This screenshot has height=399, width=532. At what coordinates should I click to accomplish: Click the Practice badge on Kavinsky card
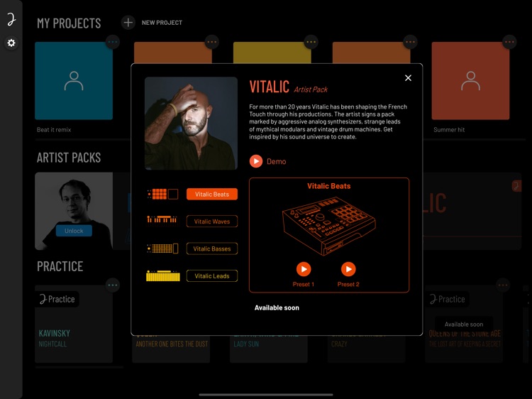click(x=57, y=299)
